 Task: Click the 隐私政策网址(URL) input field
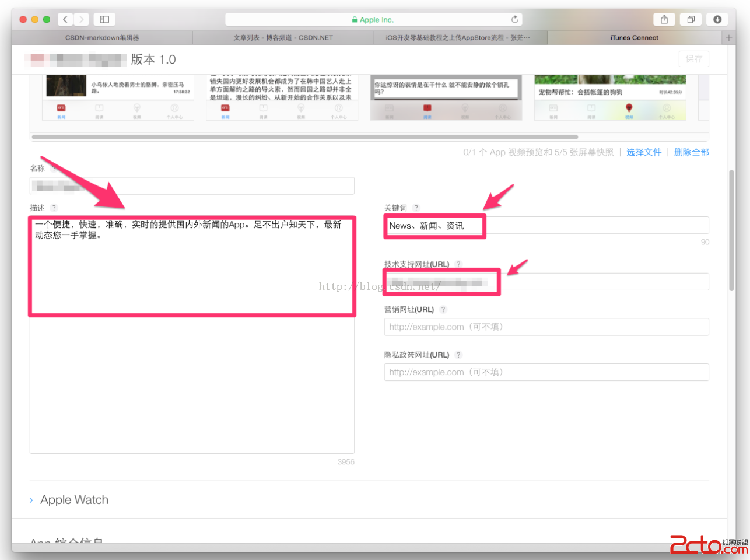(x=546, y=372)
